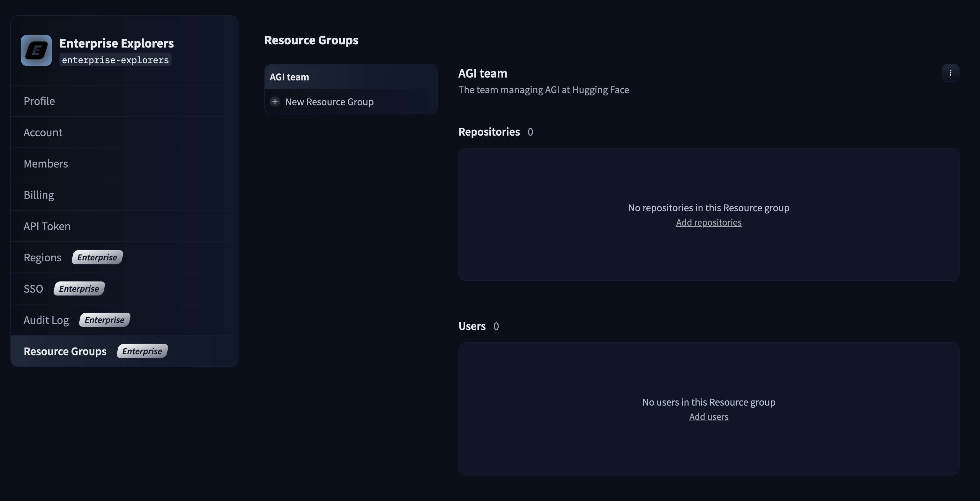
Task: Open the Regions settings item
Action: click(42, 258)
